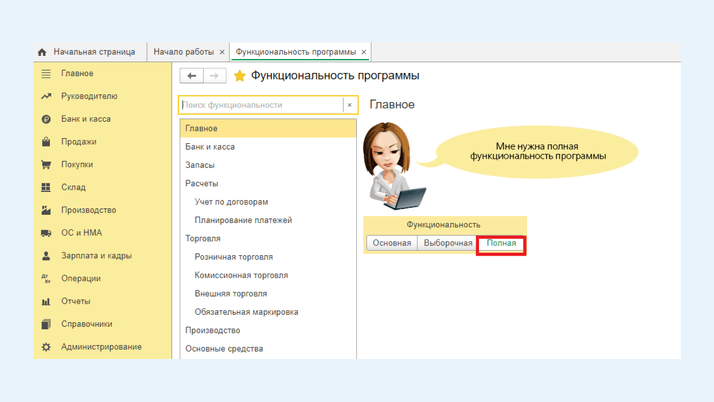Select Учет по договорам item

coord(268,202)
